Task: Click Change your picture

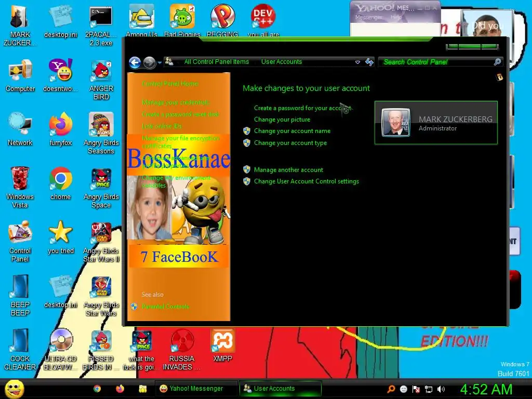Action: pyautogui.click(x=282, y=119)
